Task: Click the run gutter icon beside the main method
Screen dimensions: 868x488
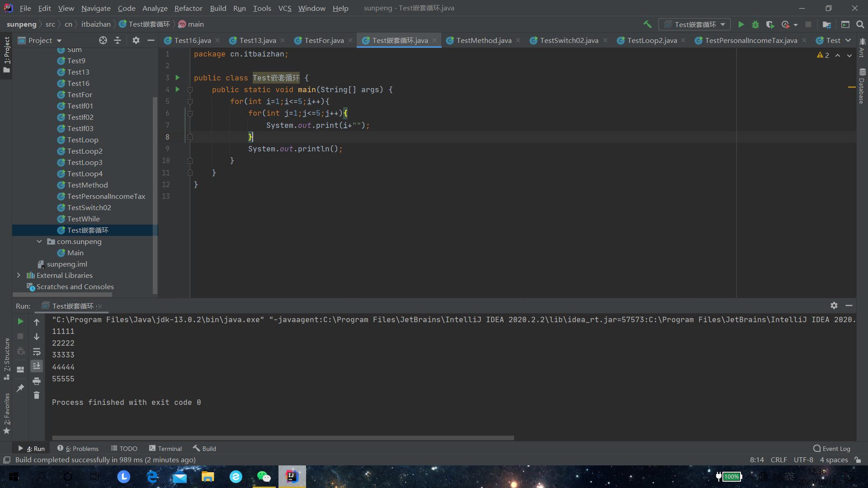Action: click(178, 89)
